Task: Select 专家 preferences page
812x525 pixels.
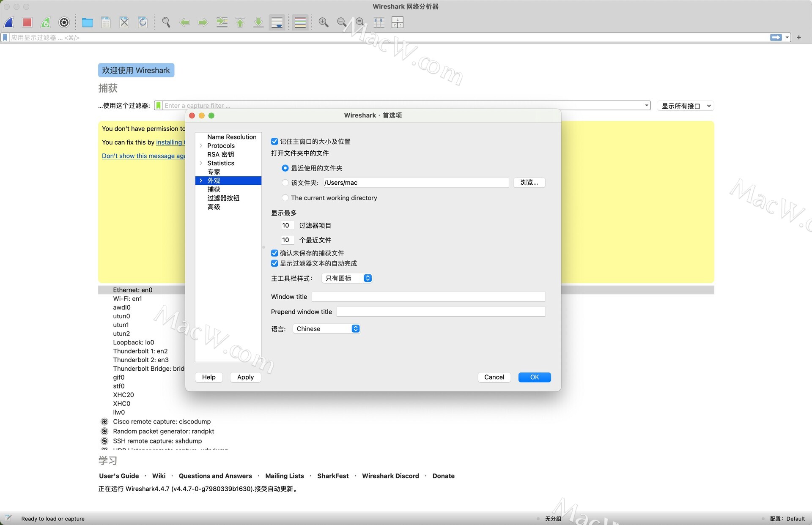Action: pos(214,172)
